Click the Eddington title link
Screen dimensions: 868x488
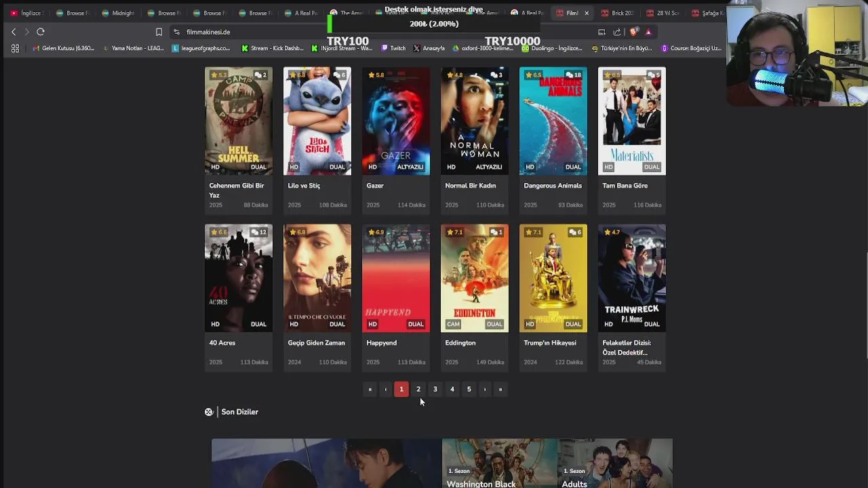click(x=460, y=343)
